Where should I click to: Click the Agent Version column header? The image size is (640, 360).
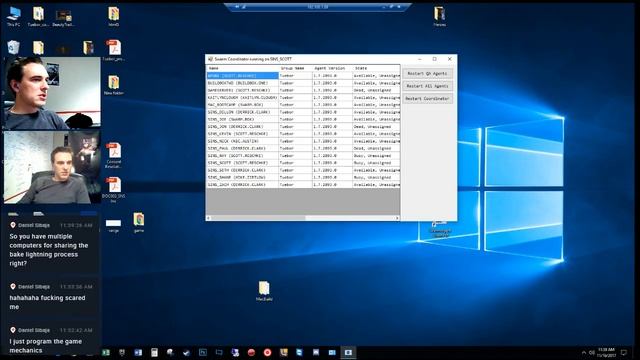pos(332,68)
